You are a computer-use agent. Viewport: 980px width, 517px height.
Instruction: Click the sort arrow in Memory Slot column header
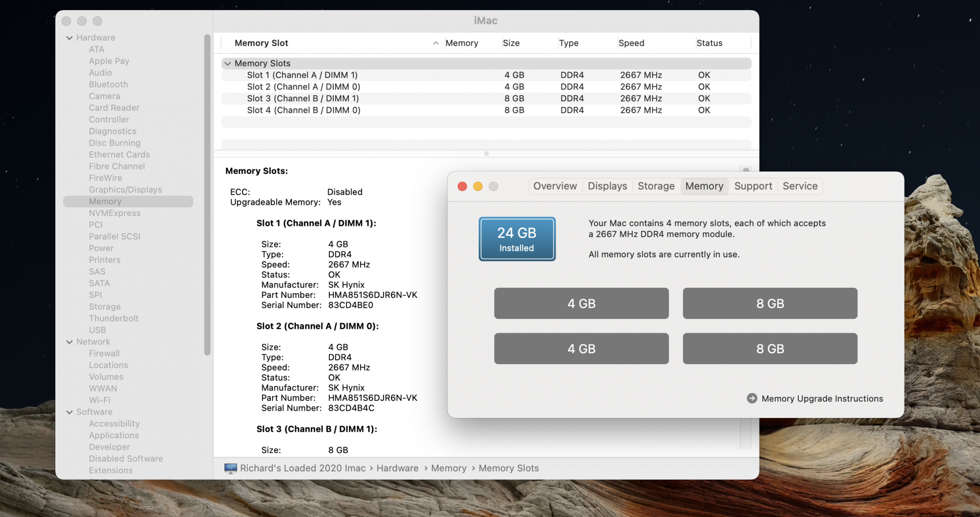(436, 43)
